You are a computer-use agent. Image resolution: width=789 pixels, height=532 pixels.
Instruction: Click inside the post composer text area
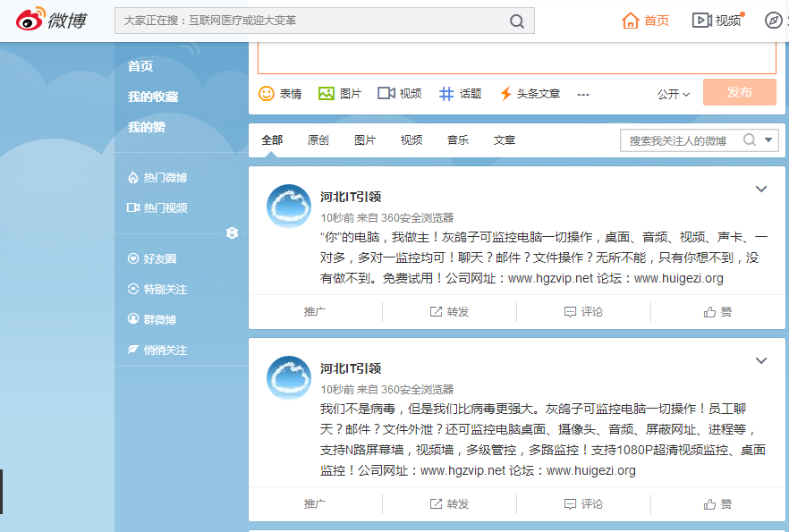point(517,58)
